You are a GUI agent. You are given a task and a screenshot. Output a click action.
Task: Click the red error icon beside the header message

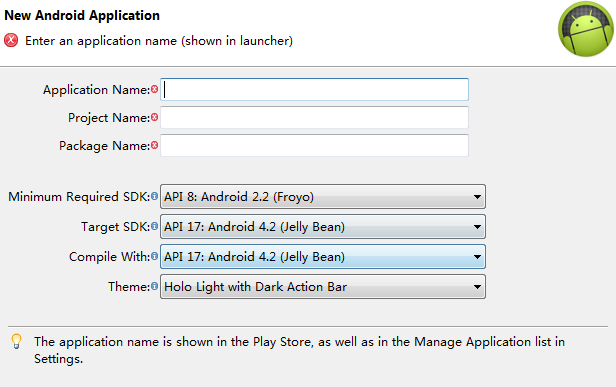click(11, 40)
